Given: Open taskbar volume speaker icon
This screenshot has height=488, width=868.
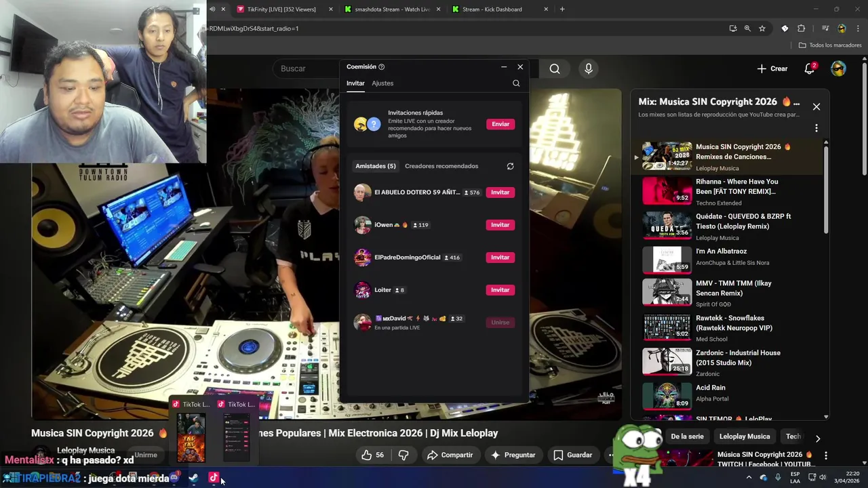Looking at the screenshot, I should 823,477.
